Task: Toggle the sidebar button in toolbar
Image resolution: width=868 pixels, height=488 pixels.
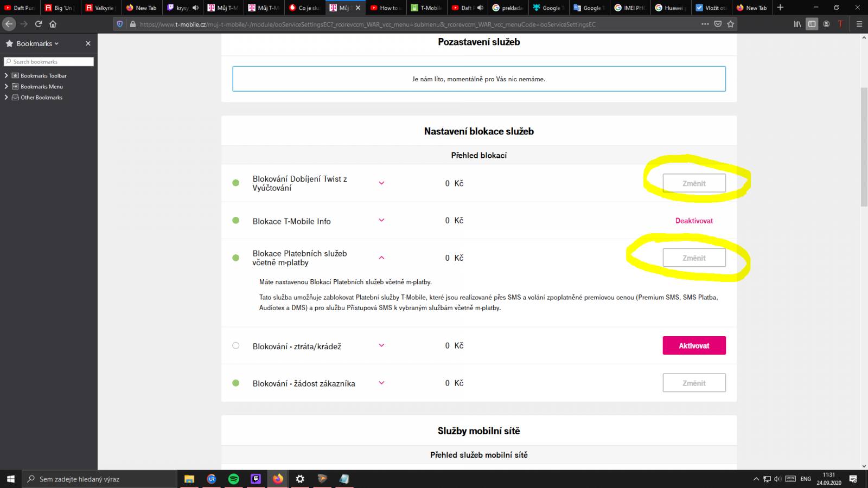Action: [812, 24]
